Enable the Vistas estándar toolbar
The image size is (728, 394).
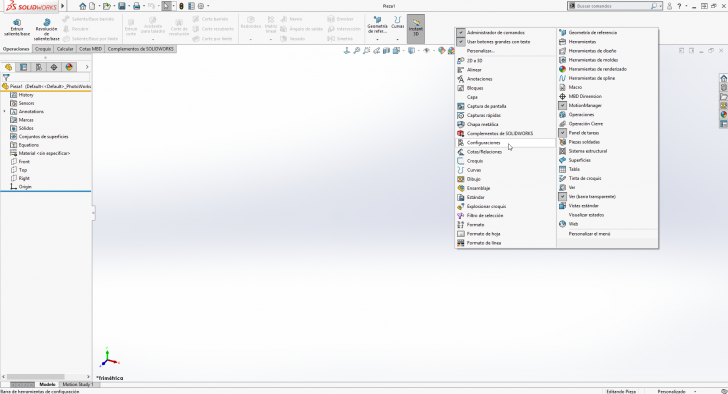point(607,206)
